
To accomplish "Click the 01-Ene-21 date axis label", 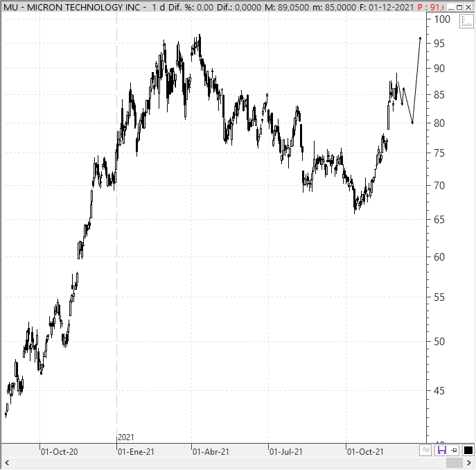I will point(136,452).
